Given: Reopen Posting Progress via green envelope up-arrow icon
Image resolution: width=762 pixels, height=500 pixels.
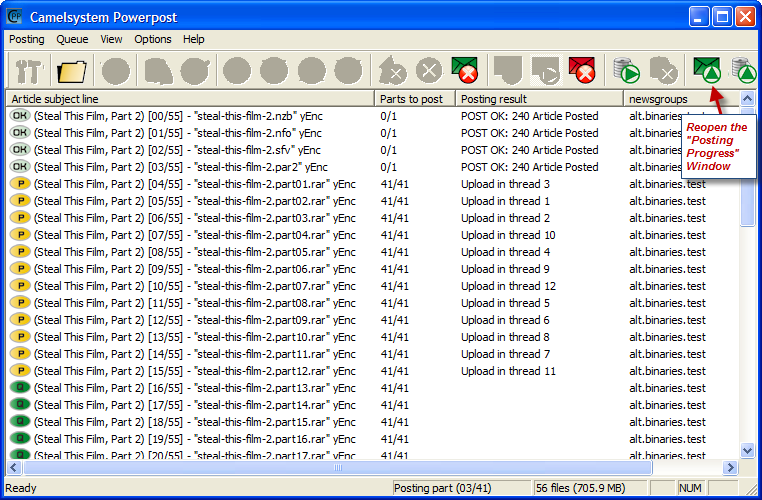Looking at the screenshot, I should pos(707,70).
